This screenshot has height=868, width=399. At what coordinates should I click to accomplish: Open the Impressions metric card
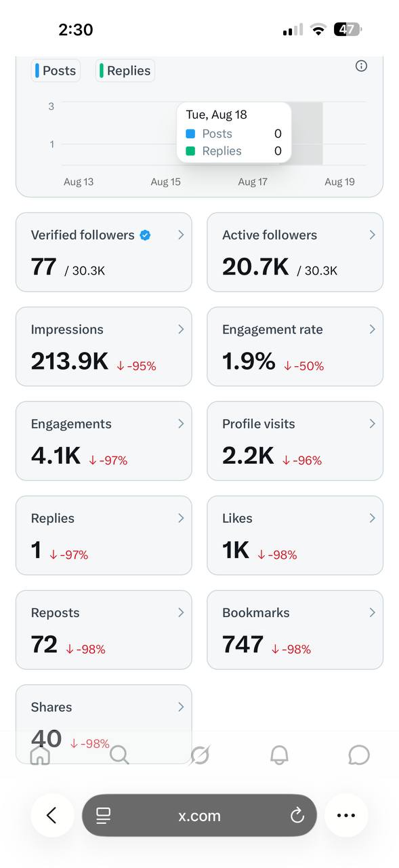coord(104,347)
